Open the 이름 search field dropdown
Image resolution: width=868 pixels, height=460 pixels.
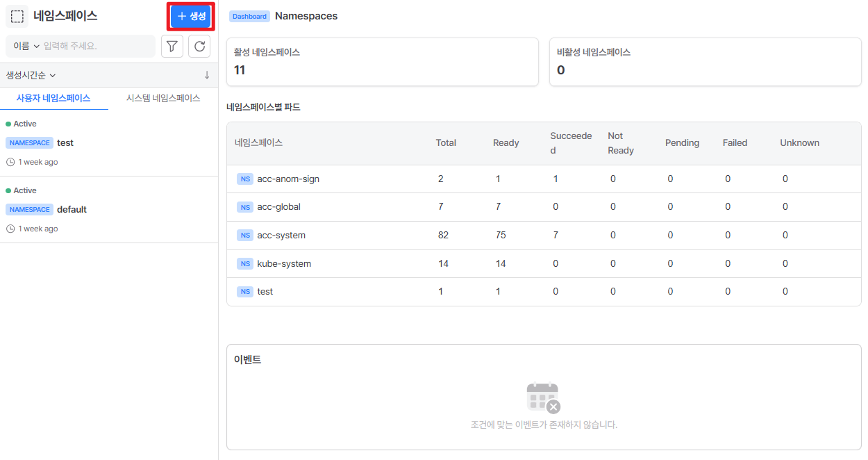(x=26, y=46)
